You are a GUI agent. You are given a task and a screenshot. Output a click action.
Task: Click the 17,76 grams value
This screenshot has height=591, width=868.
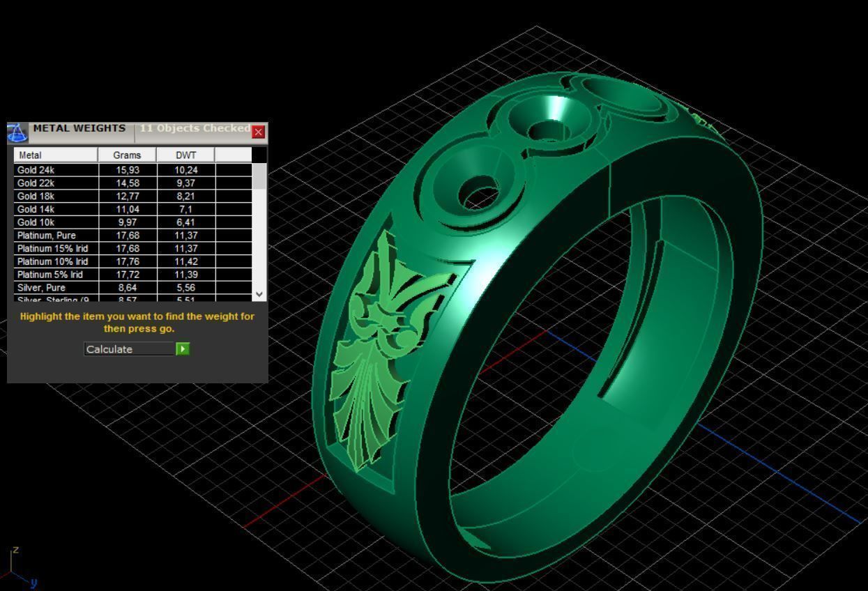click(x=128, y=261)
